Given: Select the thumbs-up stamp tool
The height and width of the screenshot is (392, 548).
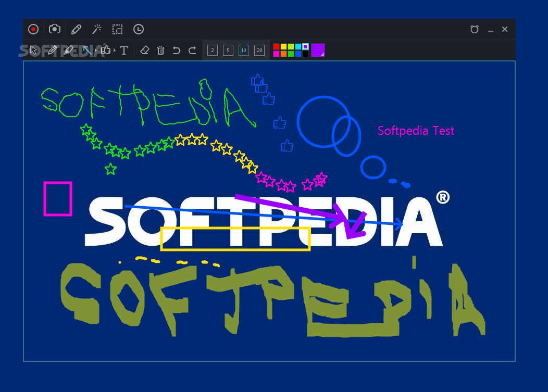Looking at the screenshot, I should pyautogui.click(x=106, y=50).
